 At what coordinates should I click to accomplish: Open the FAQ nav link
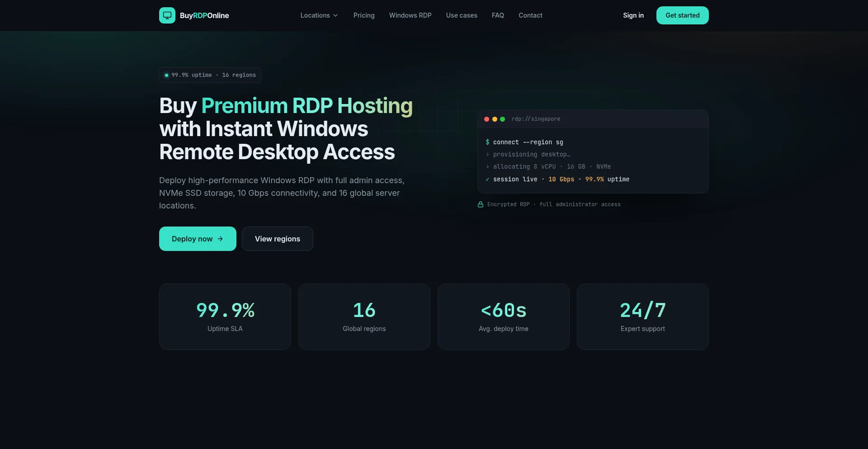tap(498, 15)
